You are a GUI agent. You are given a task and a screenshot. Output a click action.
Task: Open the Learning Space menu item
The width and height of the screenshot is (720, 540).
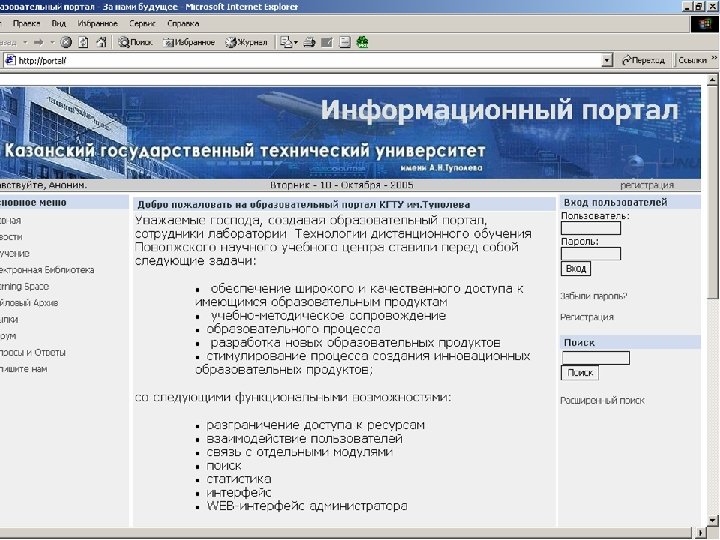tap(24, 286)
